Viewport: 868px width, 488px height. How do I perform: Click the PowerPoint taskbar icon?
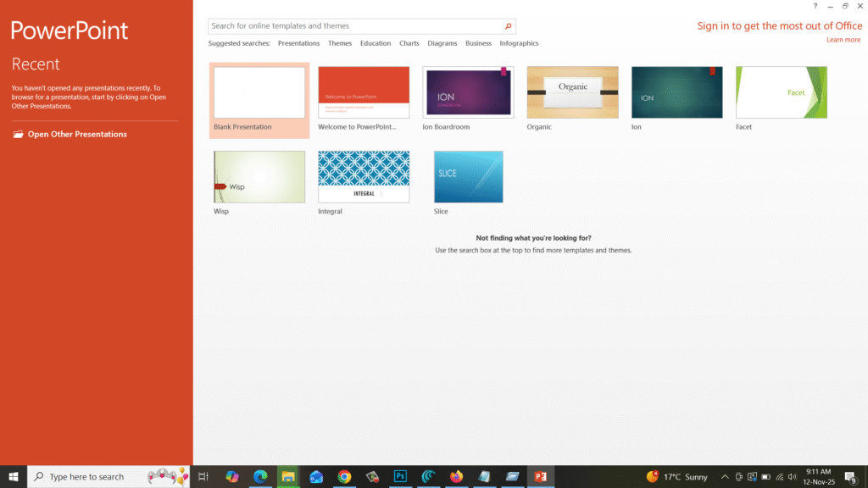pyautogui.click(x=541, y=476)
